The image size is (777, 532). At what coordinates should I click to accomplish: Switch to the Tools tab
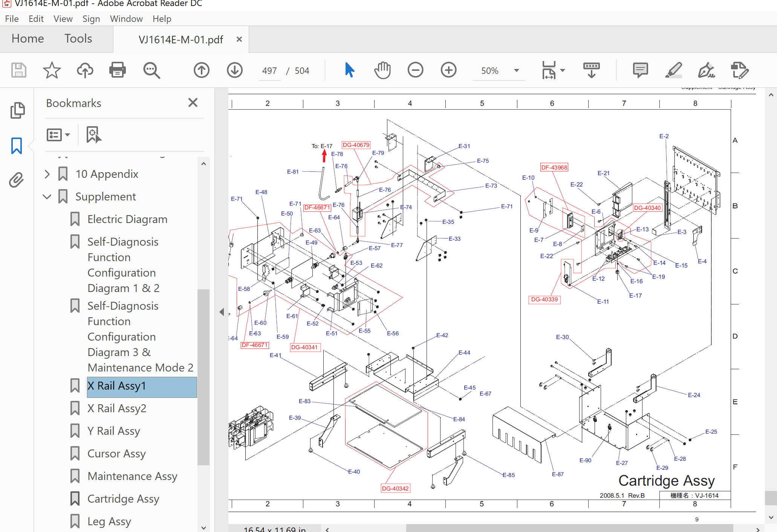[78, 38]
